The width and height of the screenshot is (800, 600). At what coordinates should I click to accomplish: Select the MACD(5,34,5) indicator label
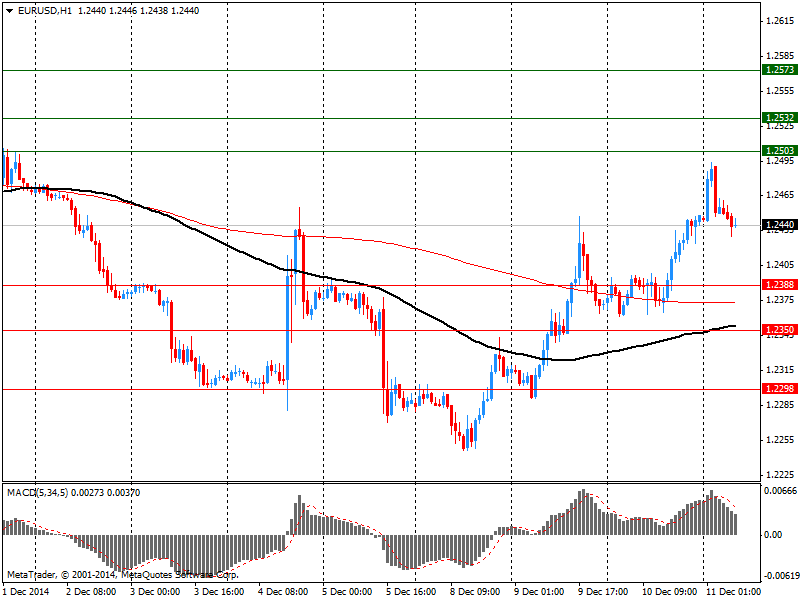[x=37, y=493]
